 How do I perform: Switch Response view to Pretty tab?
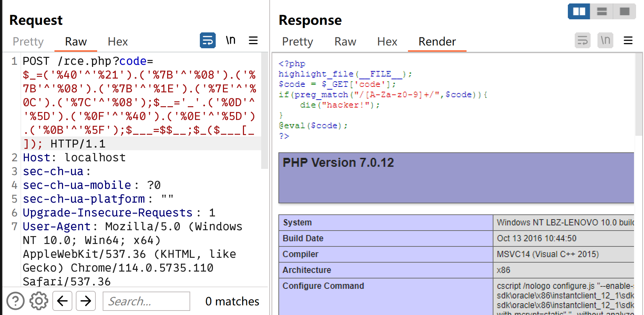point(298,42)
